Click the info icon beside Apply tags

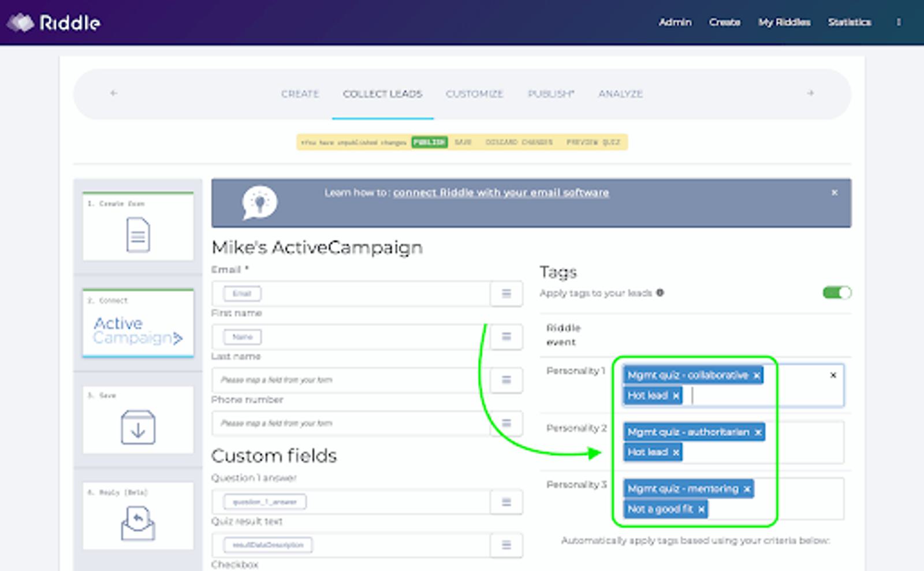click(x=660, y=293)
